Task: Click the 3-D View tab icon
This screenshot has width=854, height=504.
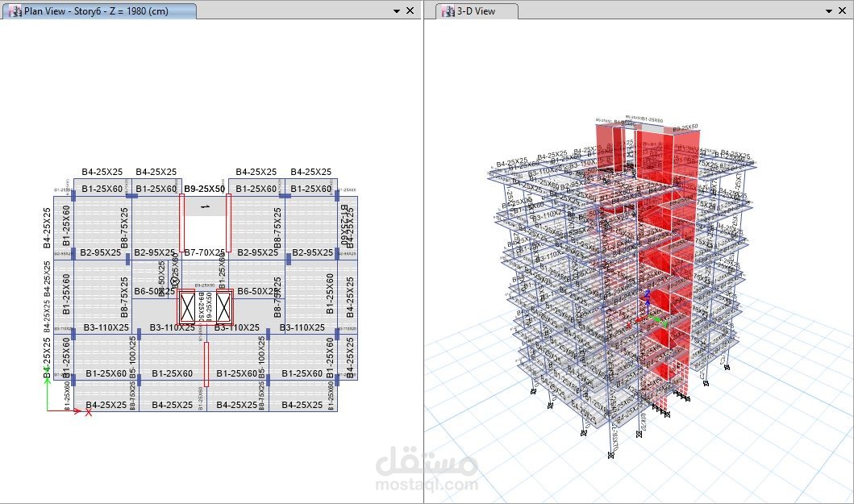Action: point(448,11)
